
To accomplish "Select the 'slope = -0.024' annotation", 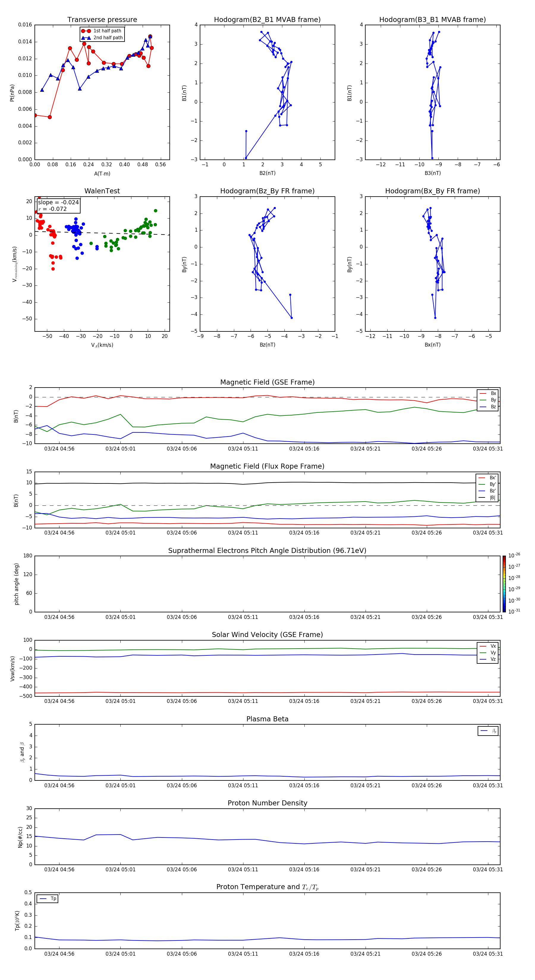I will coord(58,203).
